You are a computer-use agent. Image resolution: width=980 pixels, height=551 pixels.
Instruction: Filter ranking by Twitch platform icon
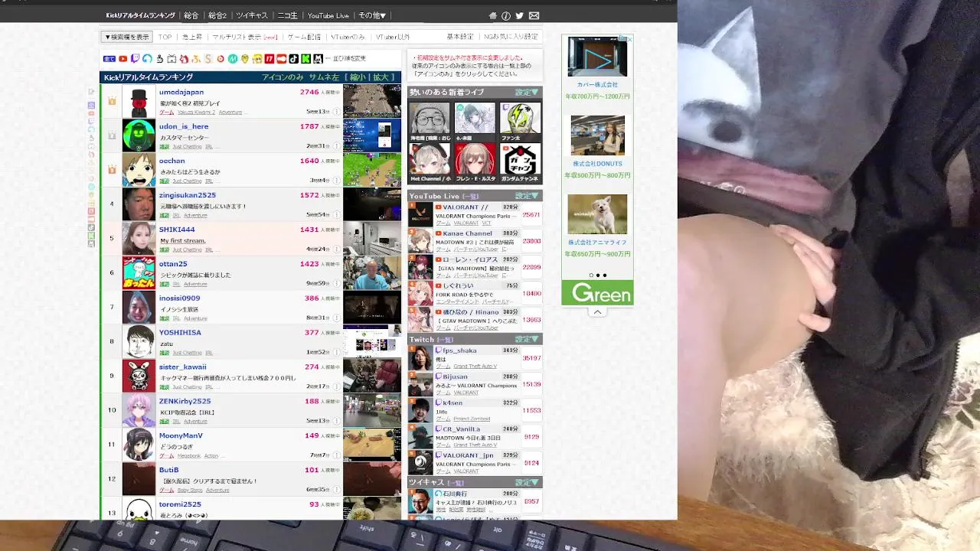pyautogui.click(x=135, y=59)
